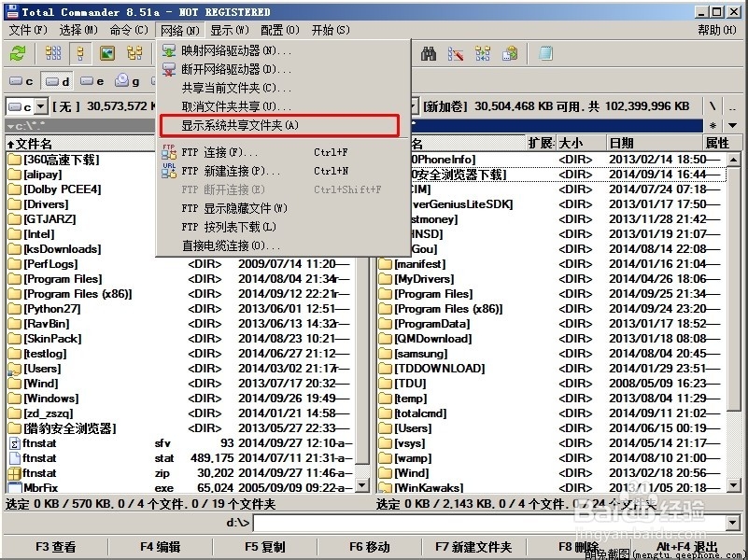748x560 pixels.
Task: Click the Disconnect Network Drive menu icon
Action: click(x=169, y=70)
